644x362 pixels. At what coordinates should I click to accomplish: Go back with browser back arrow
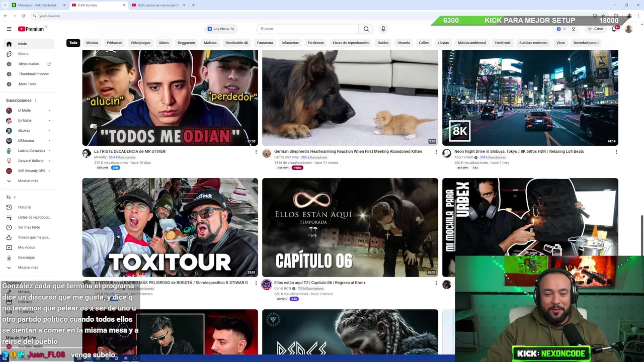pos(6,16)
